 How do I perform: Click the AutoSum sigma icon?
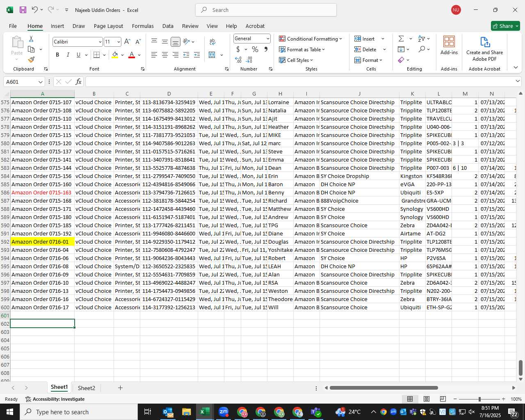click(401, 39)
